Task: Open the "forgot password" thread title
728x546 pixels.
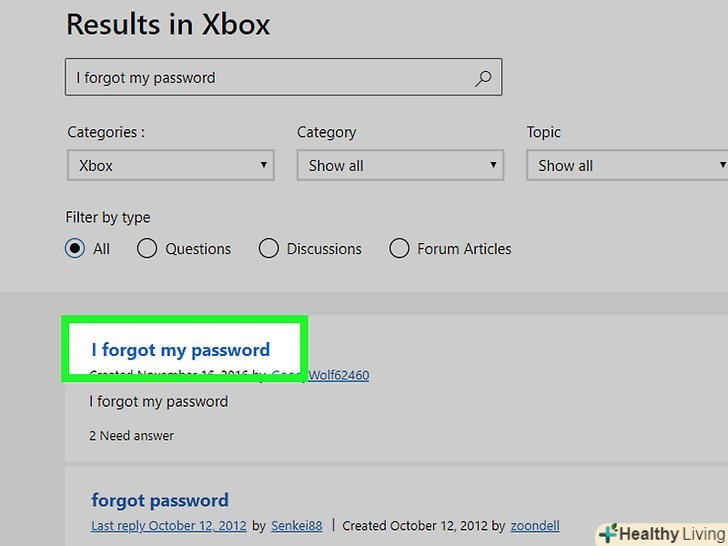Action: tap(160, 500)
